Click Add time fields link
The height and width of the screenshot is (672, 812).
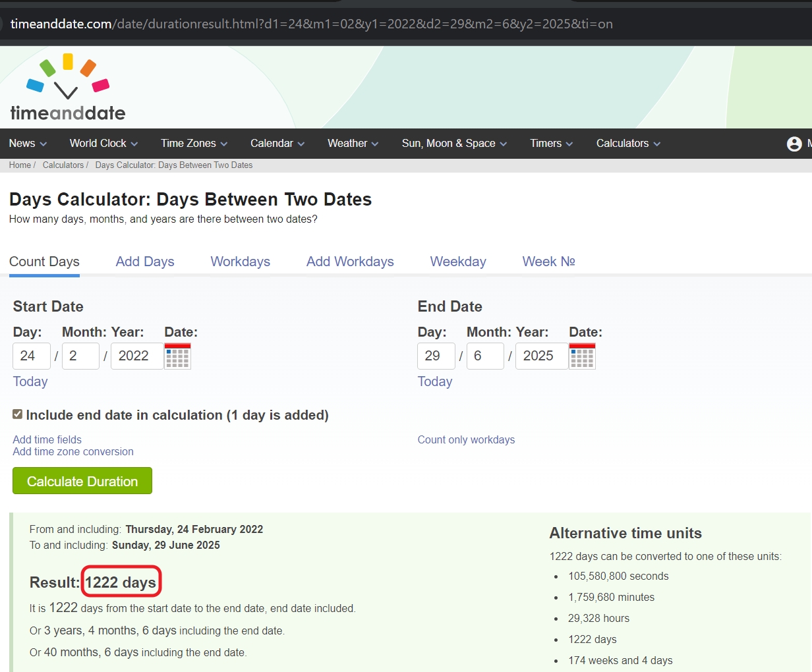(47, 439)
